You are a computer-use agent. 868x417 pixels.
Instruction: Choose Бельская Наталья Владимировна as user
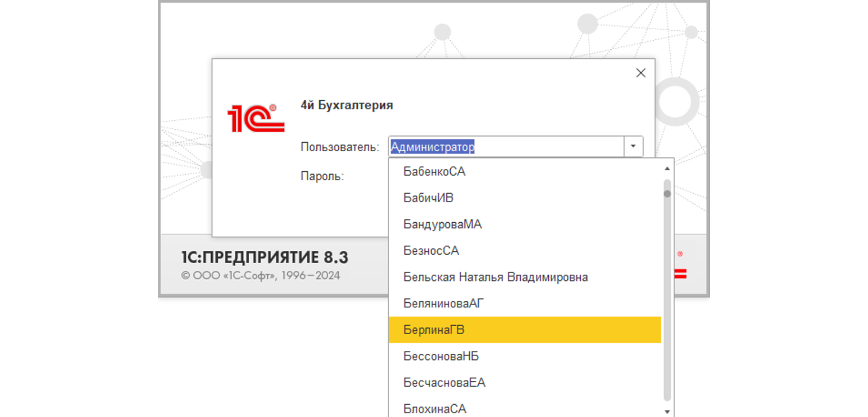496,277
